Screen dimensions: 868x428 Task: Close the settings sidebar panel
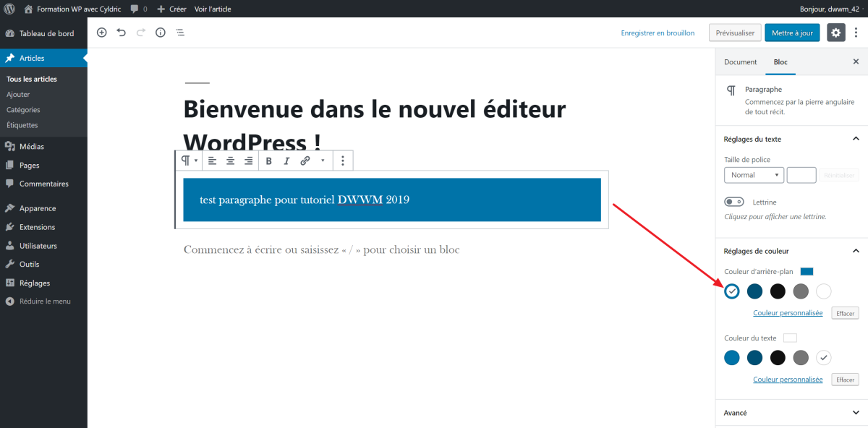click(x=856, y=62)
